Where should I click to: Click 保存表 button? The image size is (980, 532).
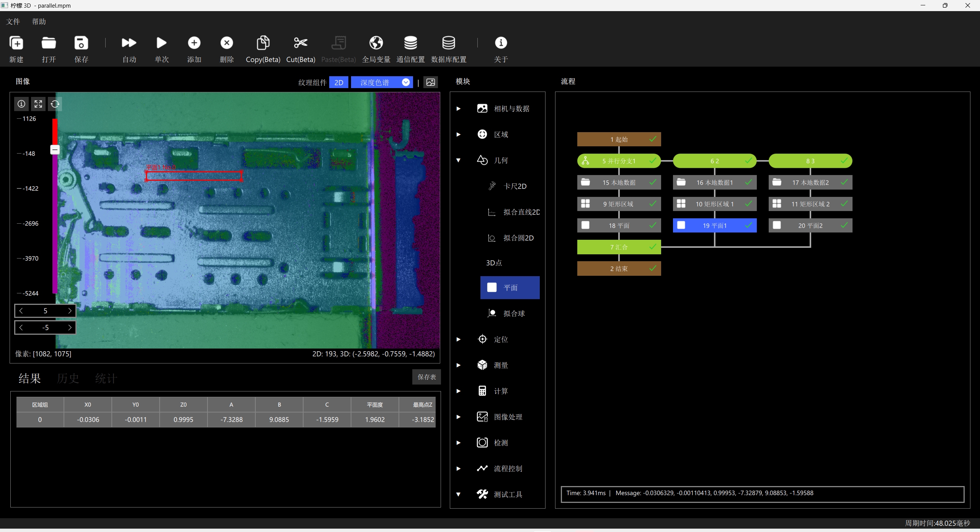[x=426, y=377]
